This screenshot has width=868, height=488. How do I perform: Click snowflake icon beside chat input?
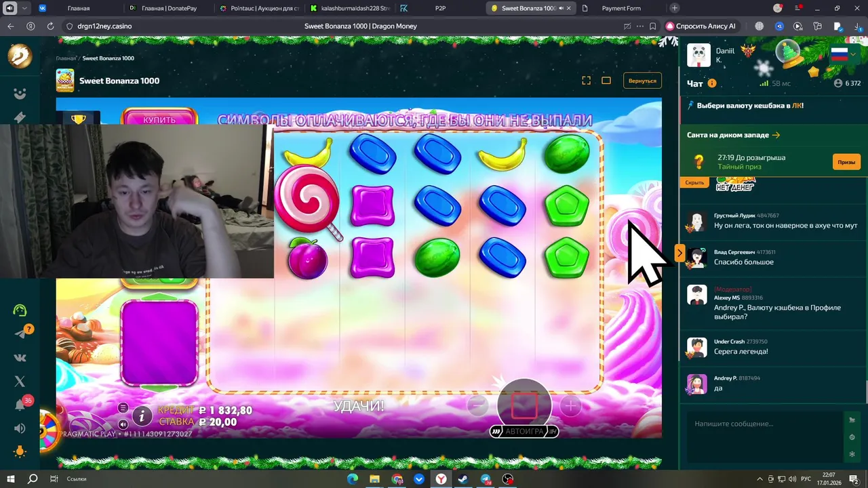(852, 453)
